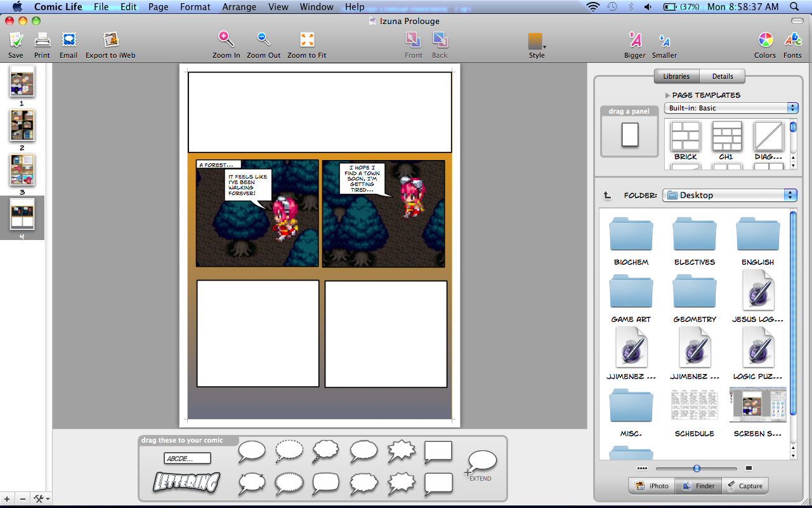Screen dimensions: 812x508
Task: Click the Export to iWeb icon
Action: pos(111,41)
